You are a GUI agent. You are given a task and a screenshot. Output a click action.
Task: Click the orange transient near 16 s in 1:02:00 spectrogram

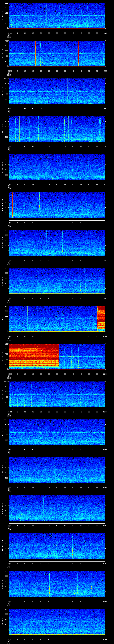(x=36, y=53)
